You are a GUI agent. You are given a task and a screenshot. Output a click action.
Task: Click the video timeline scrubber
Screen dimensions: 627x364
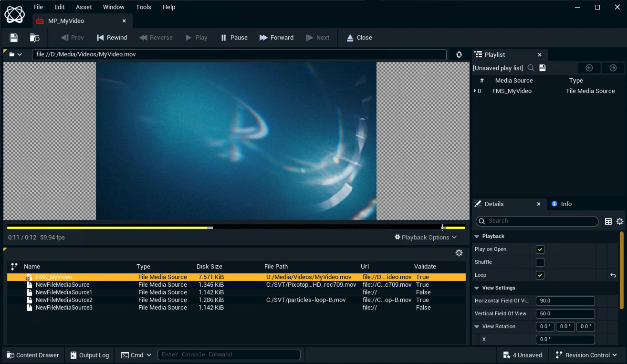[236, 228]
